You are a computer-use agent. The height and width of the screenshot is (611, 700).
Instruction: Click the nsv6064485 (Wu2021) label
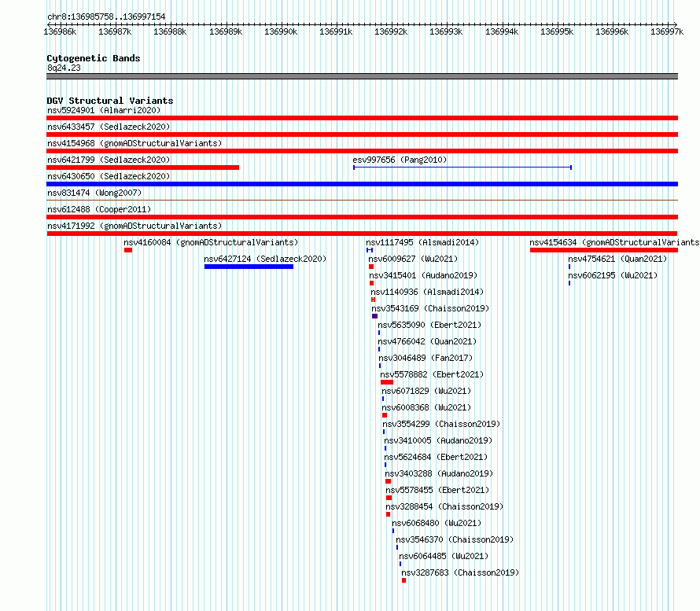click(444, 556)
